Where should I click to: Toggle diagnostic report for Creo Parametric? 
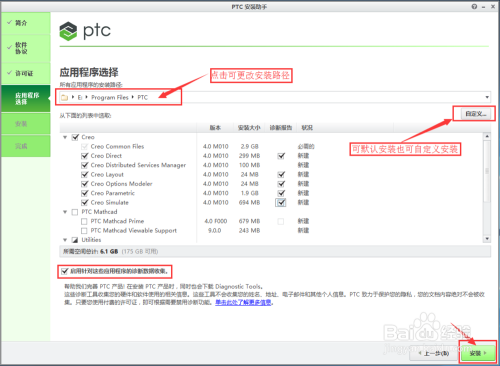(281, 193)
